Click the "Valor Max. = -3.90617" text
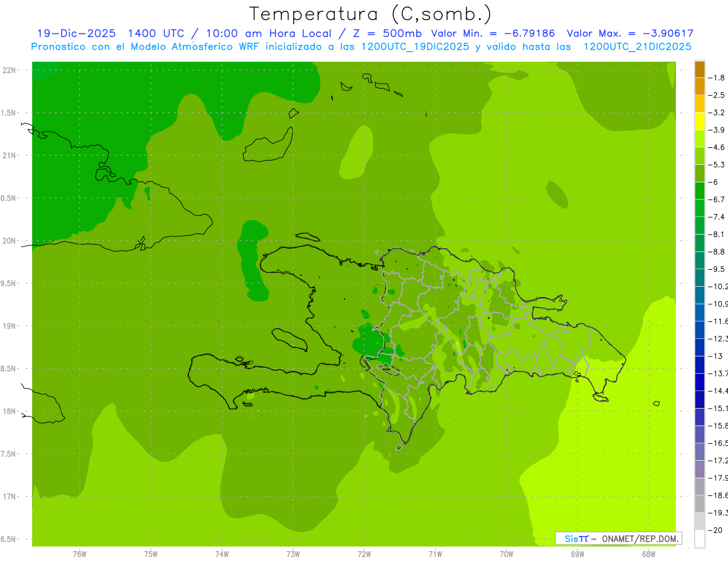Viewport: 728px width, 562px height. tap(630, 34)
